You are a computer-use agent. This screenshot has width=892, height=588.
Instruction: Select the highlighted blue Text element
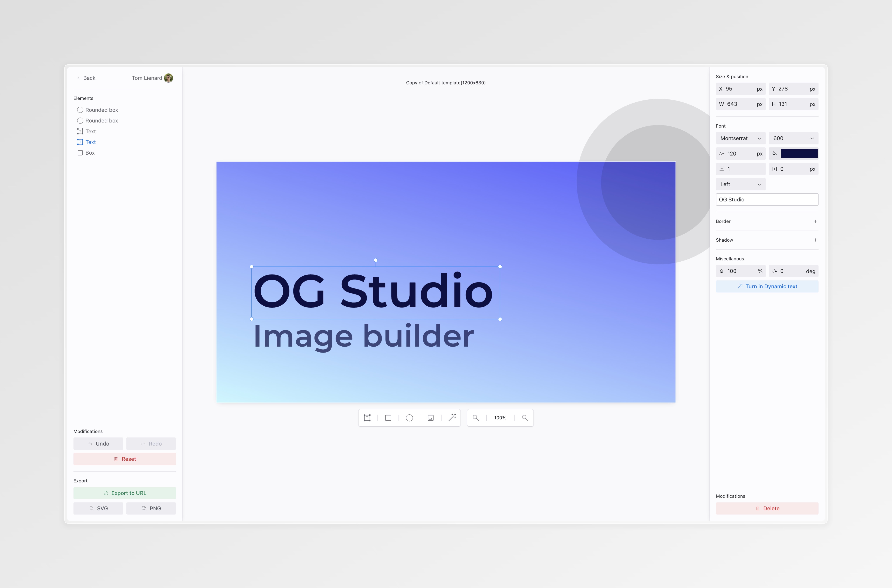pyautogui.click(x=87, y=142)
